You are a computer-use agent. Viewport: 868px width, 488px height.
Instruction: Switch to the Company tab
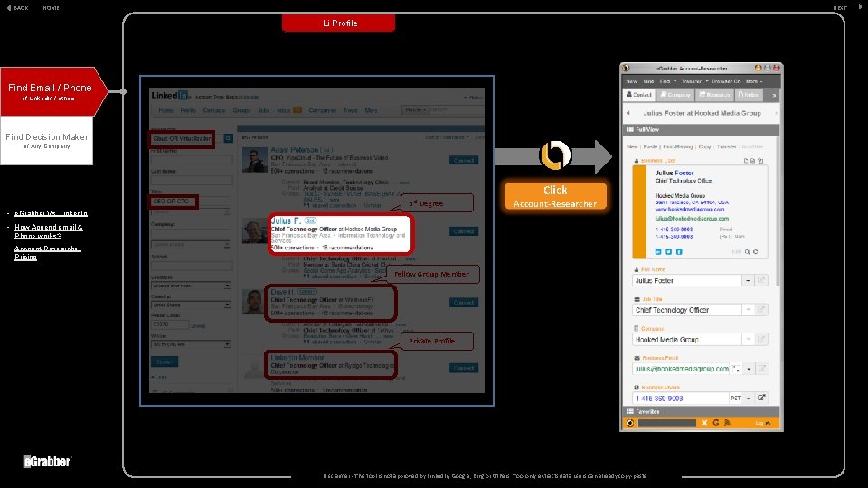coord(675,95)
